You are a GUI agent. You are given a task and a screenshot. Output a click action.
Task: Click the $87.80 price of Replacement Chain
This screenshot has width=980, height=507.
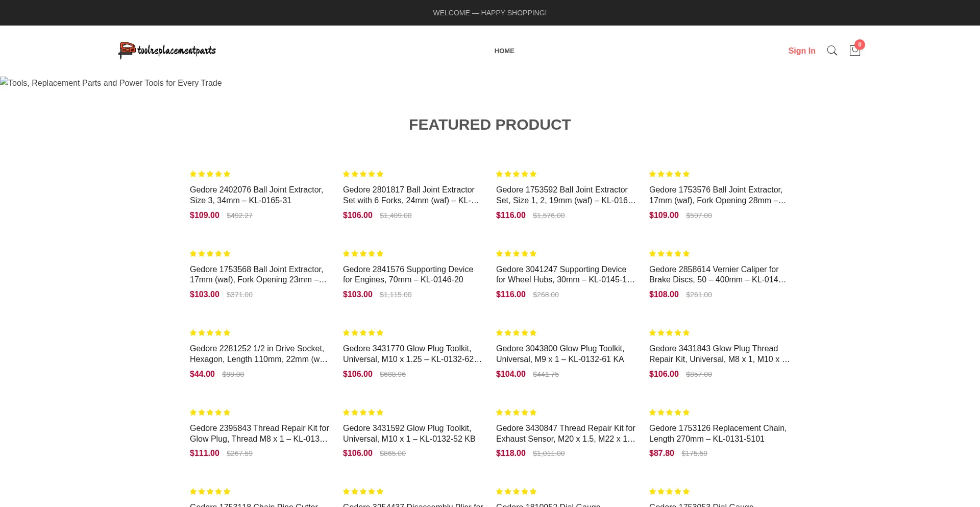(x=661, y=453)
